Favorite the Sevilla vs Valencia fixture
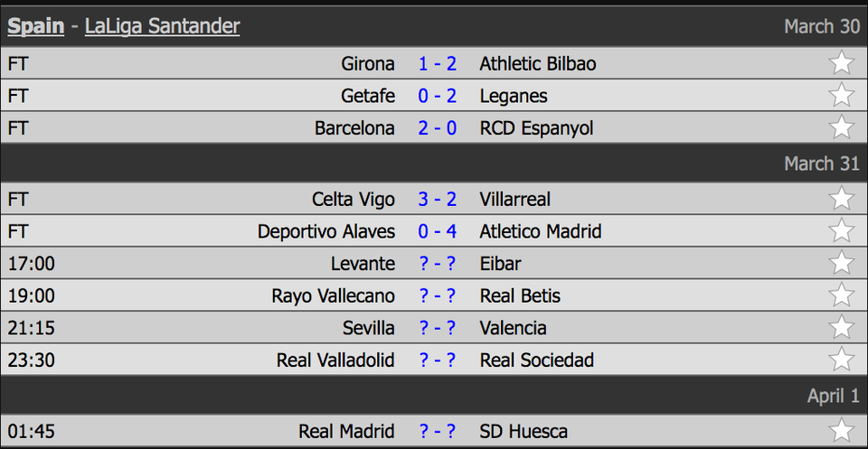Screen dimensions: 868x449 (842, 327)
